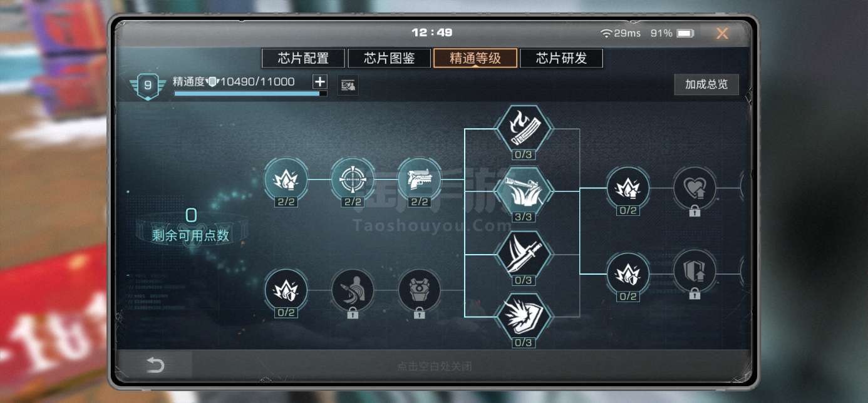The image size is (868, 403).
Task: Click the plus button beside 精通度
Action: point(319,81)
